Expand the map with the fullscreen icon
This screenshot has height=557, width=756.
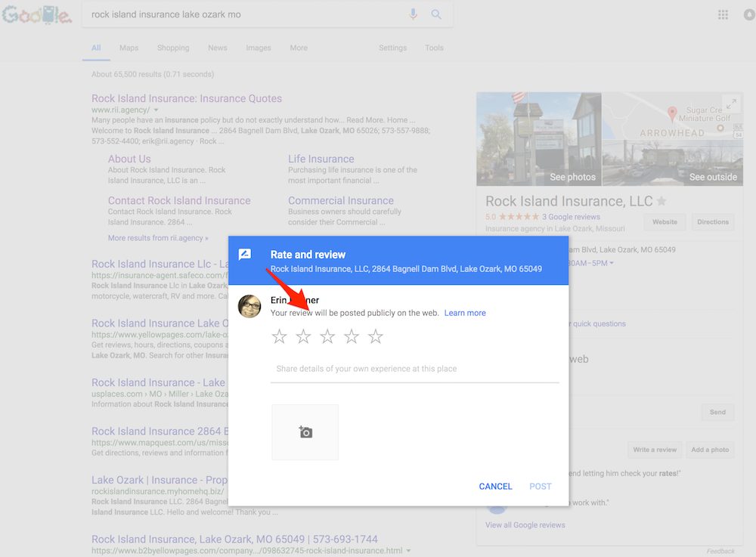pos(731,104)
